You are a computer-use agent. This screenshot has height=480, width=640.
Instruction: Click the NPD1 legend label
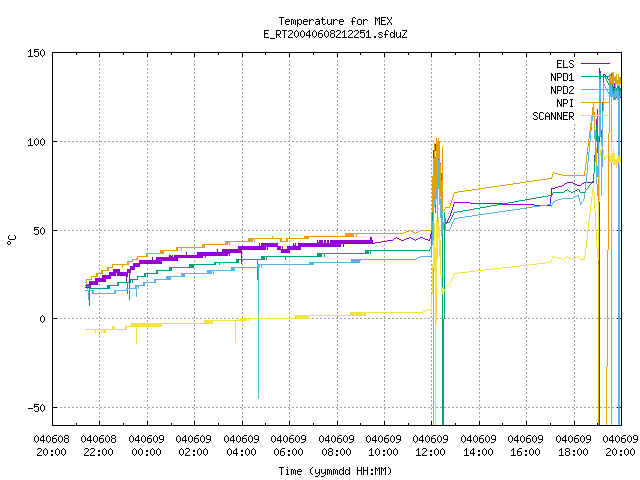point(562,77)
